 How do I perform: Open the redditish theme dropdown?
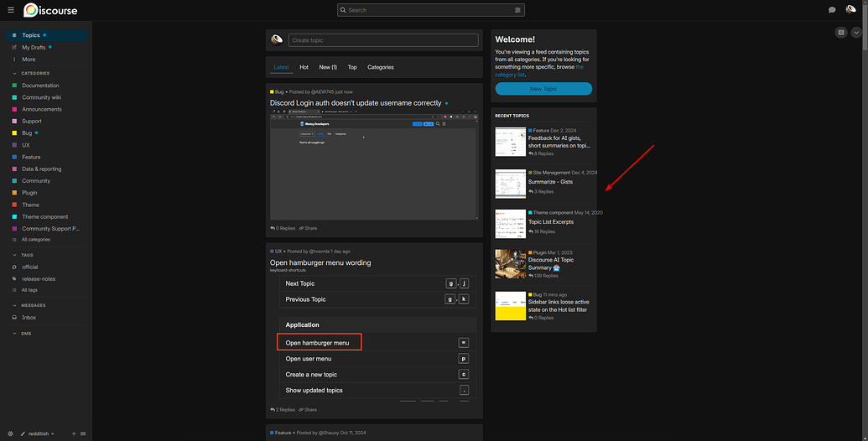click(38, 433)
